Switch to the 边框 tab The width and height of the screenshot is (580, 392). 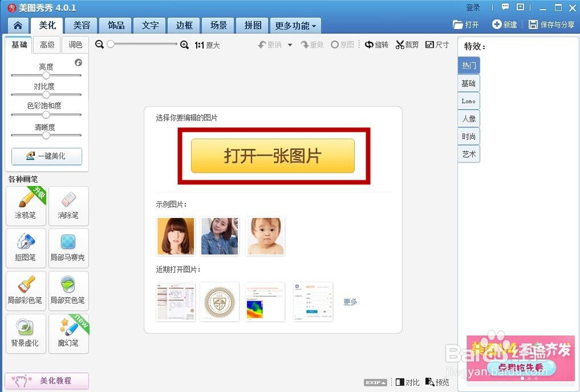coord(184,26)
